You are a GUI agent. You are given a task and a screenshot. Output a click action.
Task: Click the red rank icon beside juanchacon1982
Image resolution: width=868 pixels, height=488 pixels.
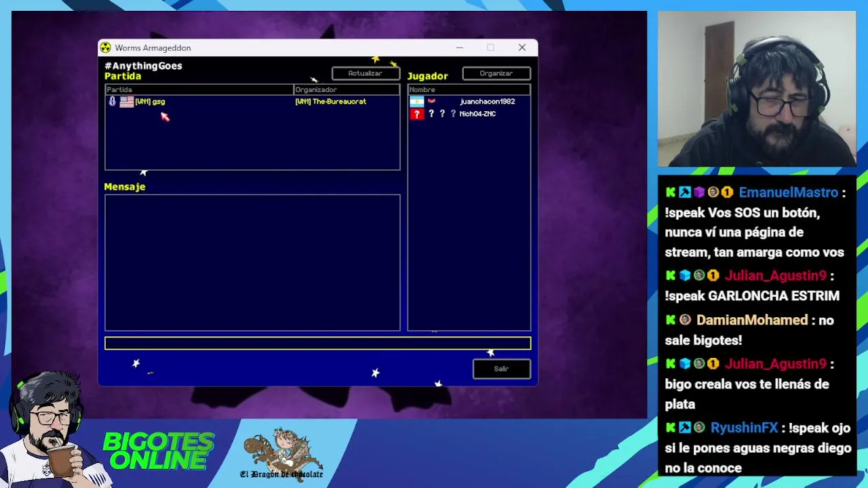(431, 102)
